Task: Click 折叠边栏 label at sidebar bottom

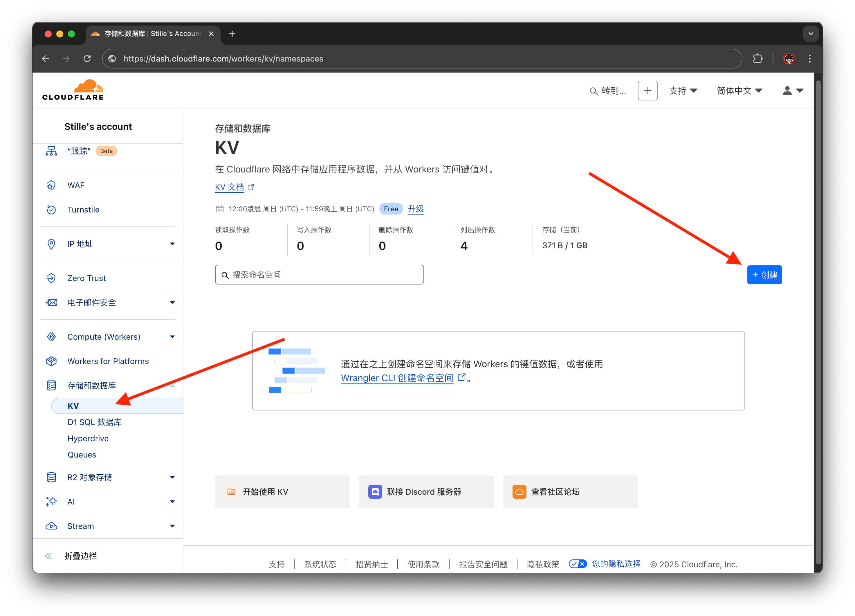Action: [x=81, y=556]
